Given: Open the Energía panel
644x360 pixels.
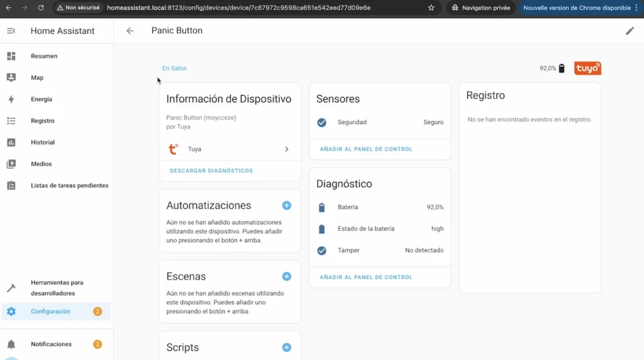Looking at the screenshot, I should pyautogui.click(x=57, y=99).
